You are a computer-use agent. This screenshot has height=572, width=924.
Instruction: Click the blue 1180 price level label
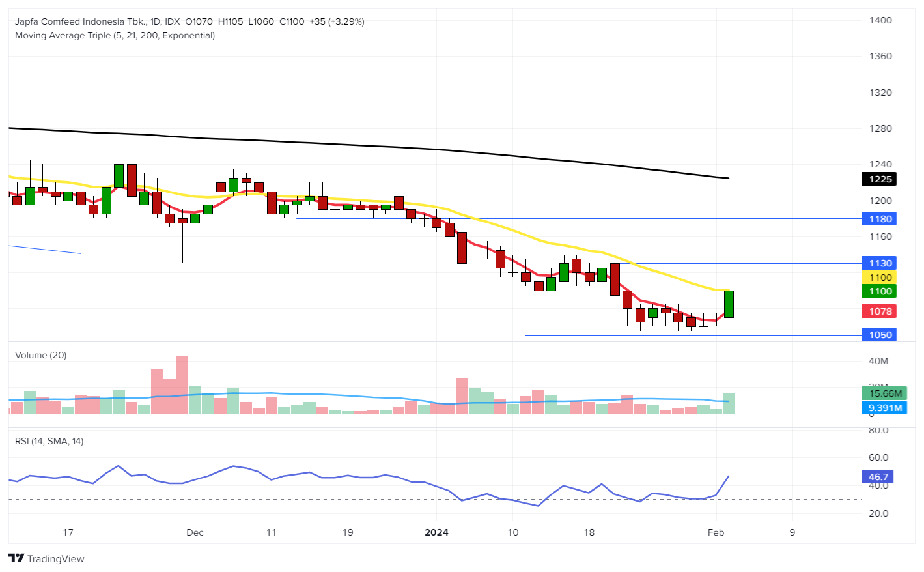point(879,219)
